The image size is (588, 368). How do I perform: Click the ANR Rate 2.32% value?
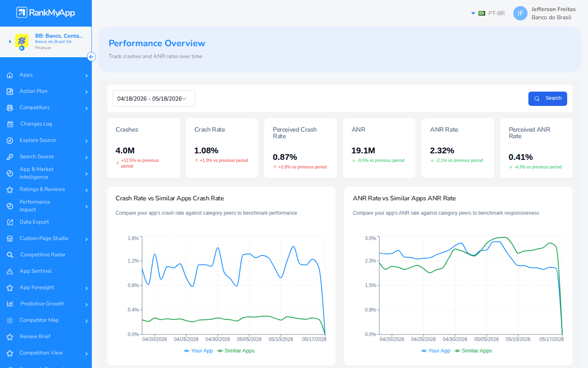(442, 151)
